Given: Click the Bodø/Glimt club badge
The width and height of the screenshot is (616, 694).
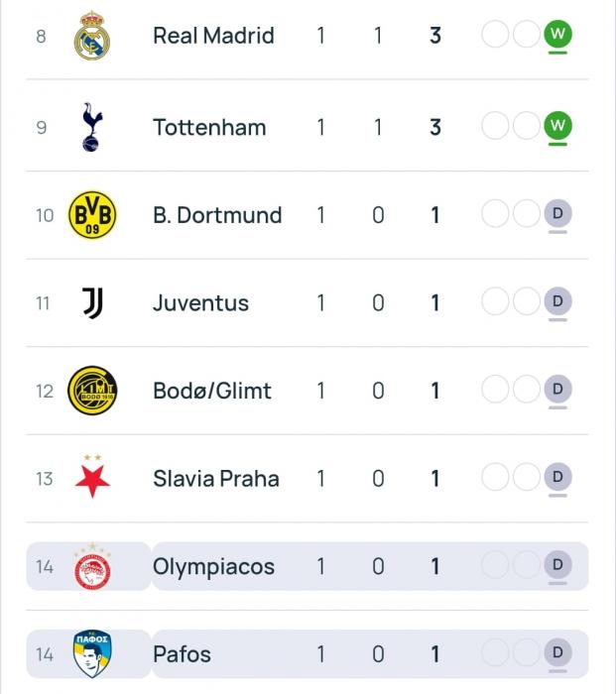Looking at the screenshot, I should [92, 391].
